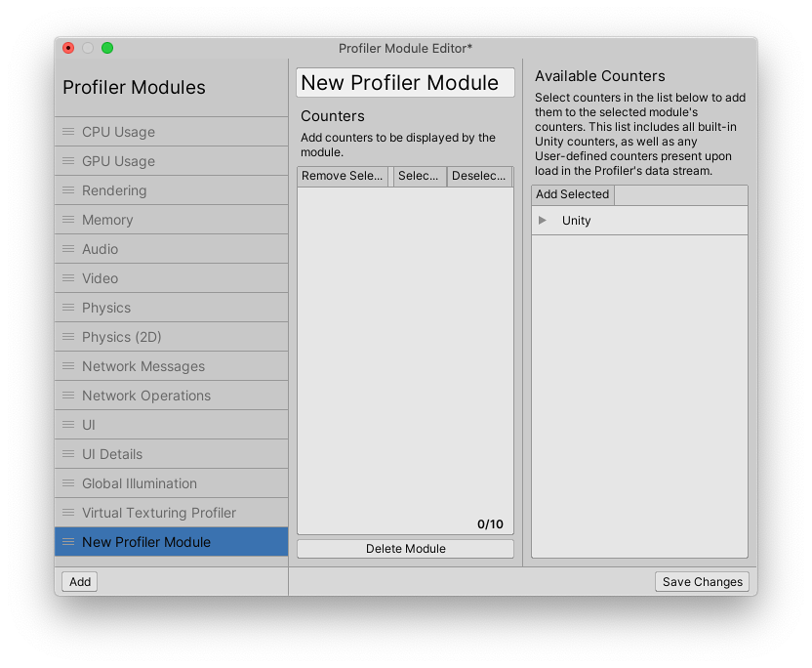Click Add Selected counters

coord(572,194)
